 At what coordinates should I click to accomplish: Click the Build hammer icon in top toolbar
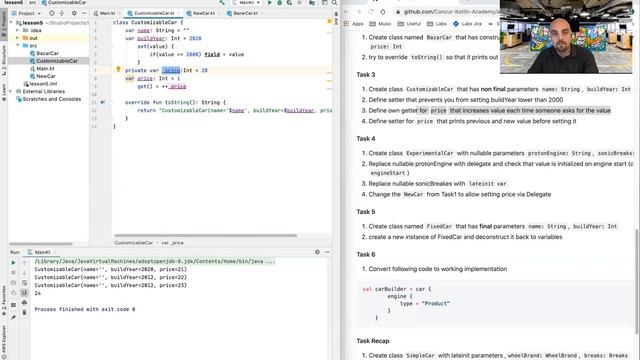click(222, 2)
